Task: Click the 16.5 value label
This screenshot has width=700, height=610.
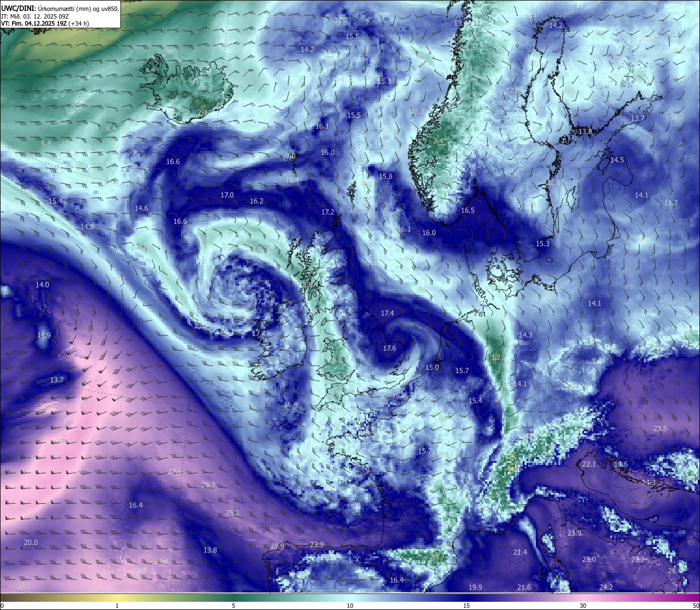Action: click(468, 210)
